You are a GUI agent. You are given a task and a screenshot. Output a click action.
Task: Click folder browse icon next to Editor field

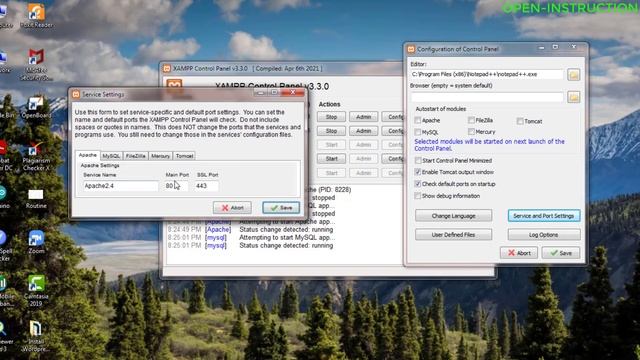[573, 75]
